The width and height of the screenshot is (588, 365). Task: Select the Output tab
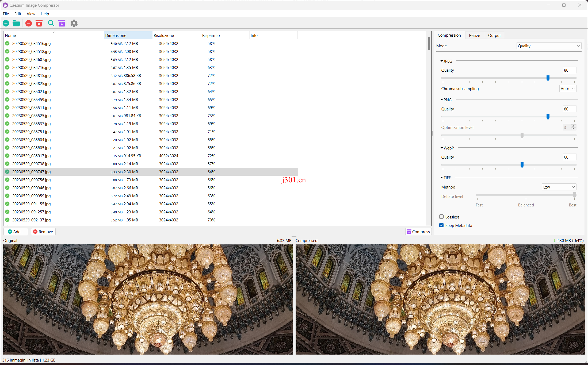pos(495,35)
